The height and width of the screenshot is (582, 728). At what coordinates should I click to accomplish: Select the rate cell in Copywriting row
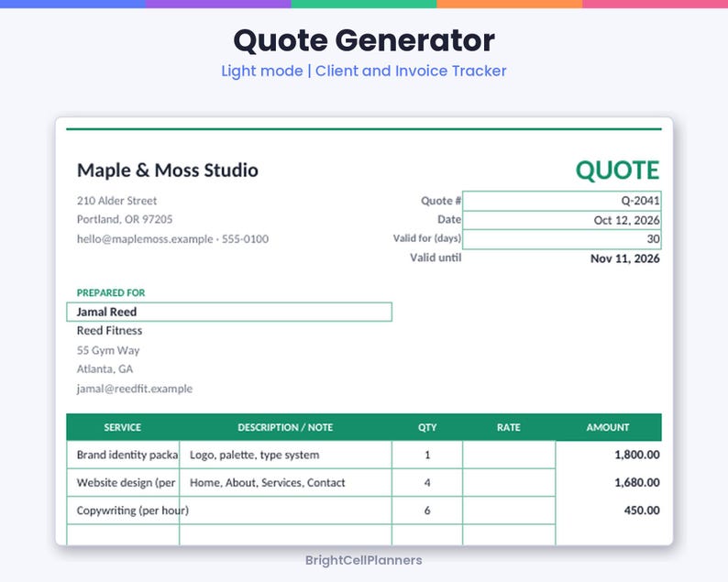click(x=509, y=511)
